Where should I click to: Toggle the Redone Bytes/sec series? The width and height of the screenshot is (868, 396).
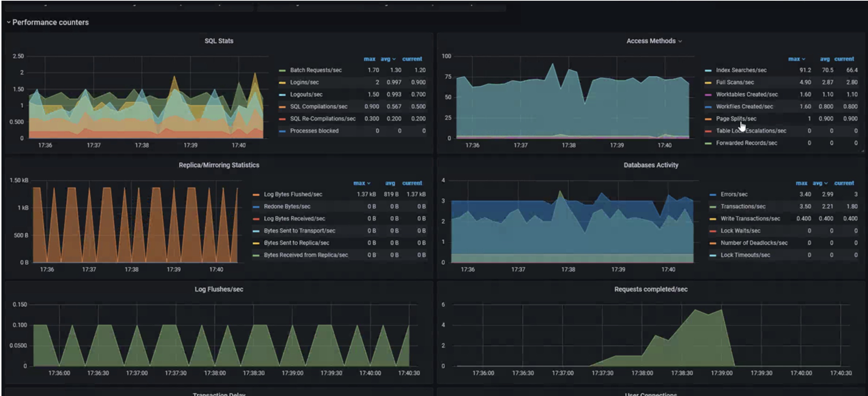pos(287,206)
